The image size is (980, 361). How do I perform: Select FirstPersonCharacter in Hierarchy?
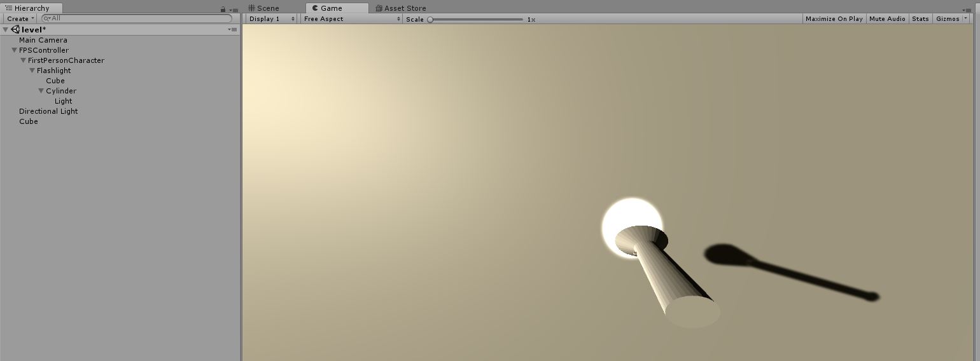click(66, 60)
